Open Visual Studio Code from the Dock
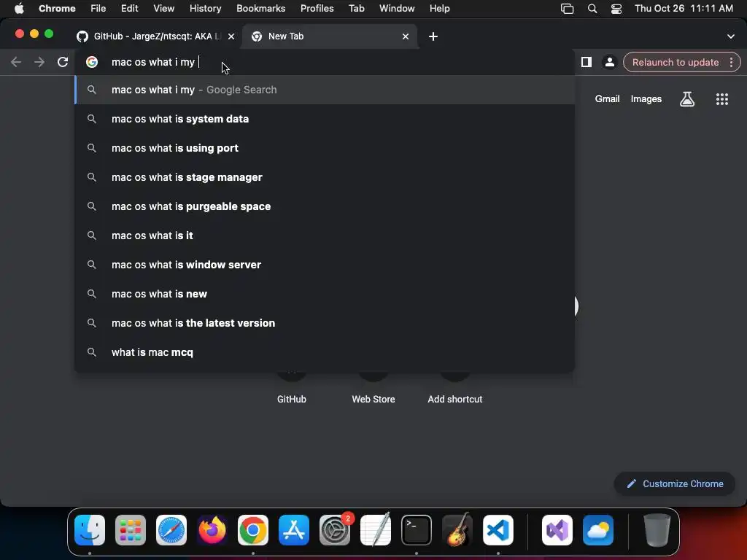This screenshot has height=560, width=747. pyautogui.click(x=498, y=530)
